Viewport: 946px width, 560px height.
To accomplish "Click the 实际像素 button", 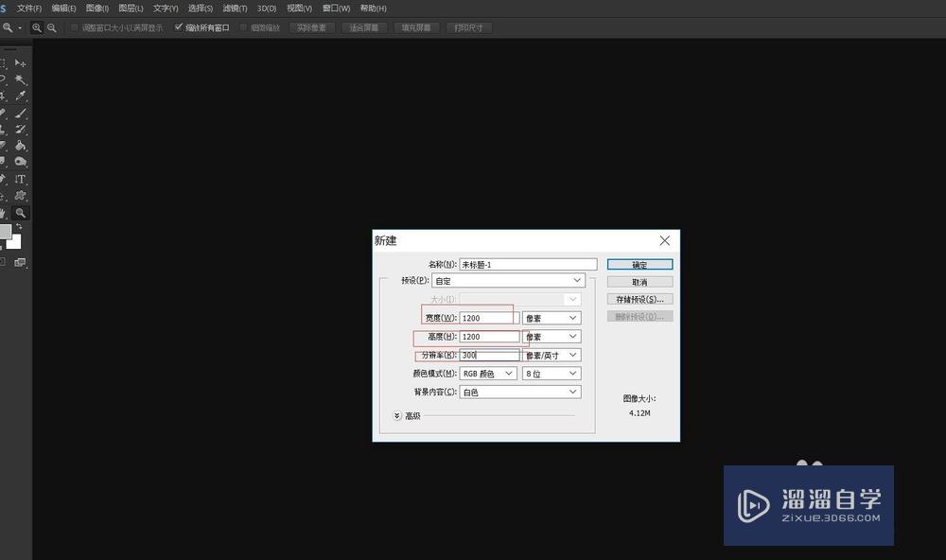I will (x=311, y=27).
